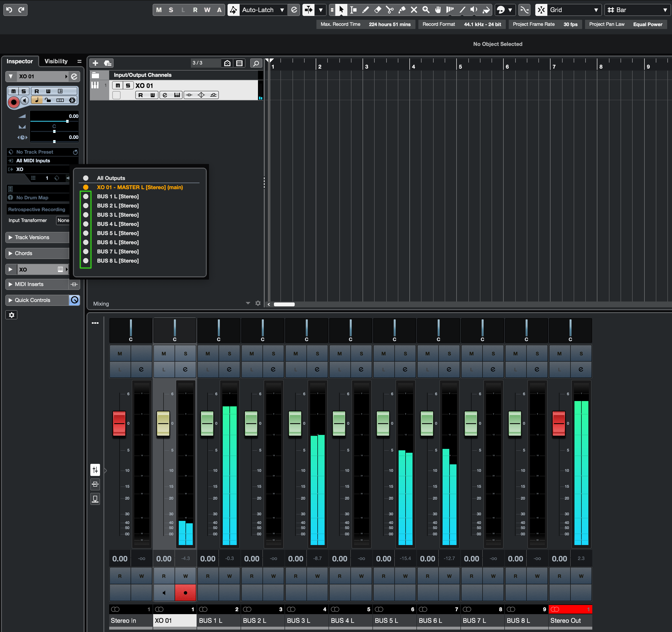This screenshot has height=632, width=672.
Task: Click the Stereo Out red fader
Action: click(x=559, y=424)
